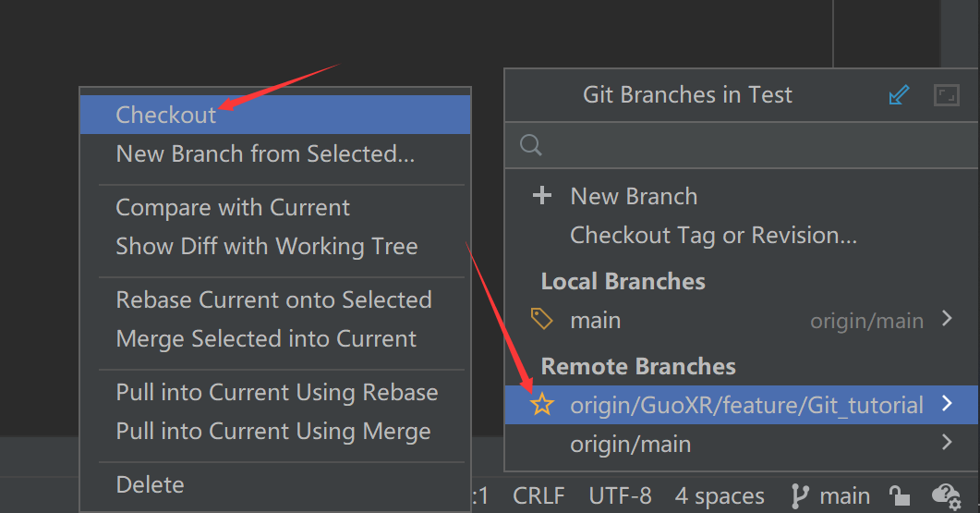Focus the branch search input field

739,145
